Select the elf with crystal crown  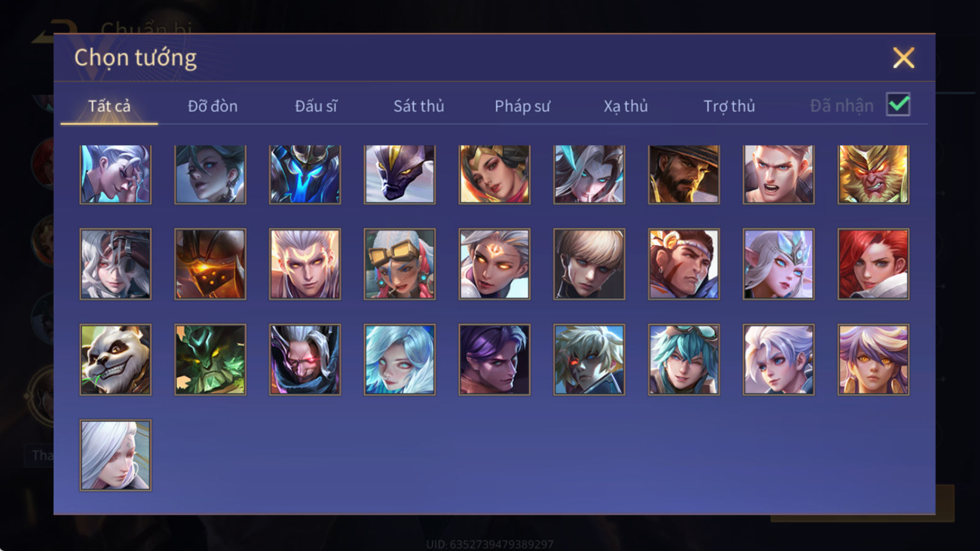pos(778,264)
